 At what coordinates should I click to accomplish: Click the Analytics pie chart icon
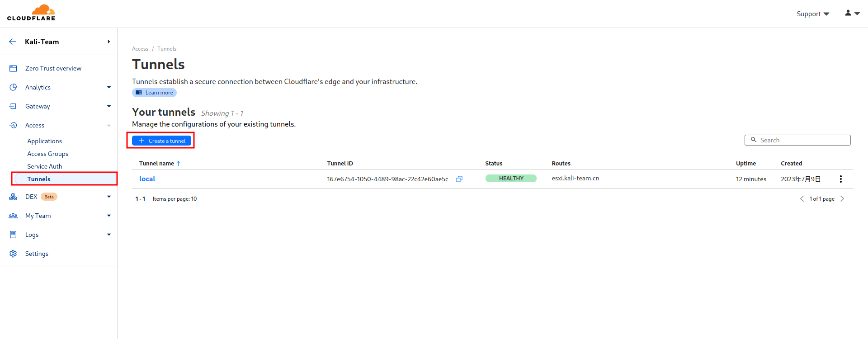pyautogui.click(x=13, y=87)
